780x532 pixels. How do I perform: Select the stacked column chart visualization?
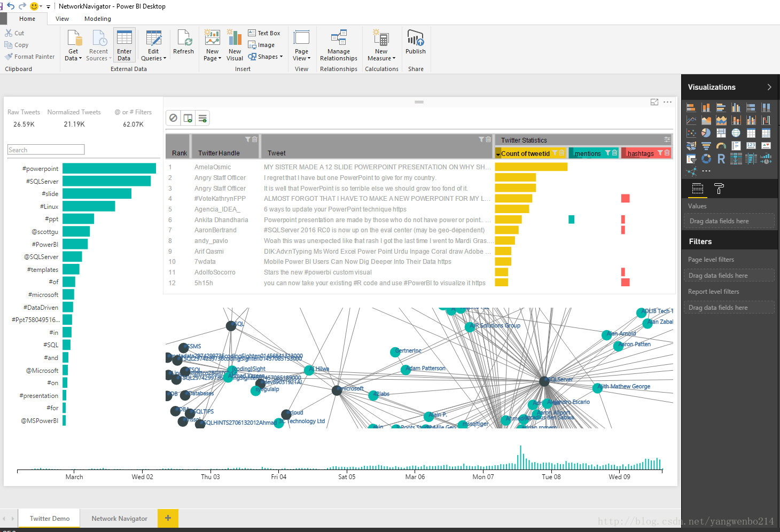point(706,107)
